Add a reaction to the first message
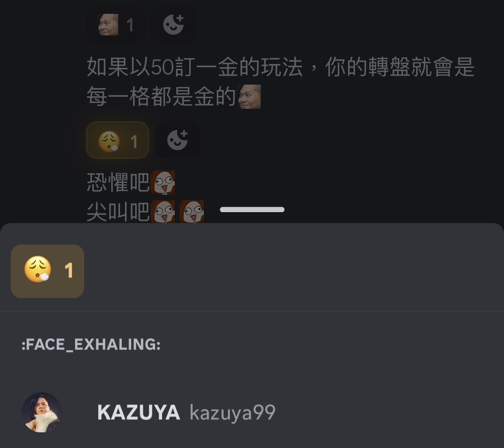504x448 pixels. (173, 25)
